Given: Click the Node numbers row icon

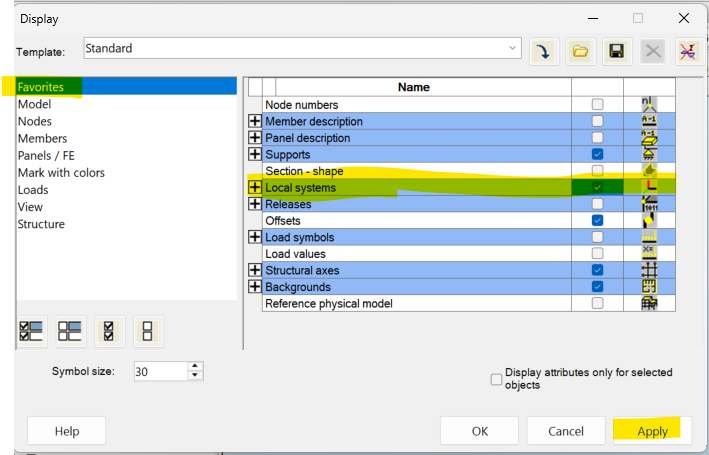Looking at the screenshot, I should pos(649,104).
